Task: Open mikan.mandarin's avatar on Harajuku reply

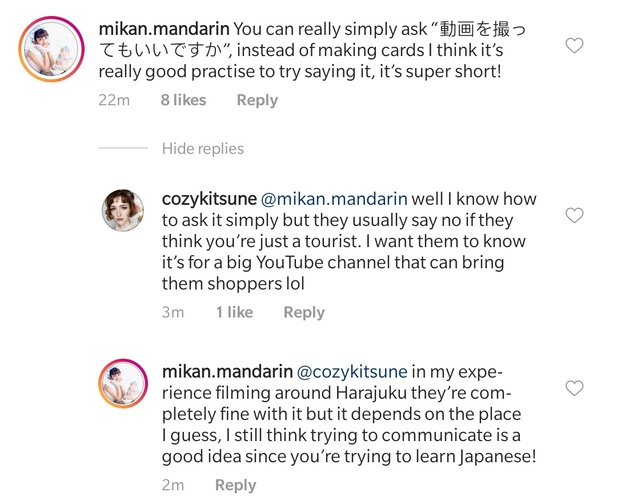Action: 126,384
